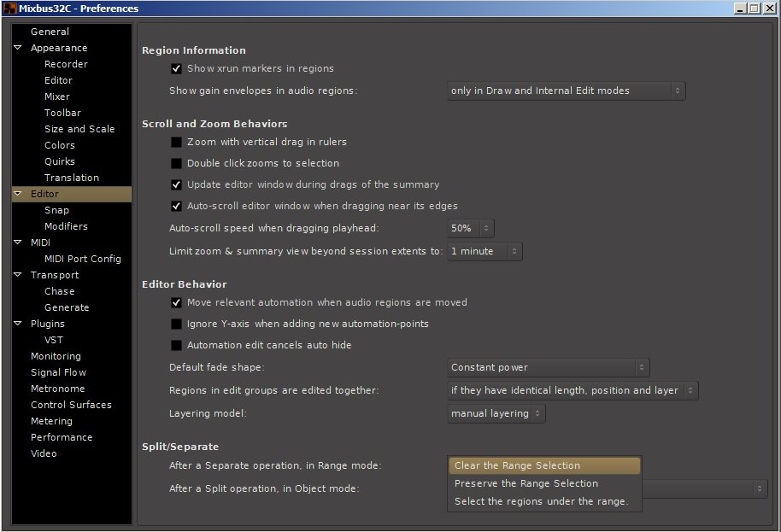Click the Mixbus32C app icon in title bar

click(9, 9)
